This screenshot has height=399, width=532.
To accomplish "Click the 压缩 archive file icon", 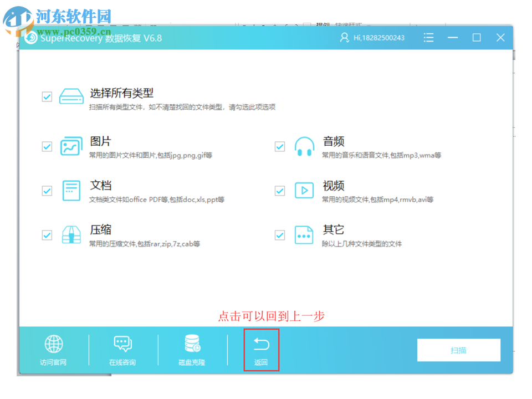I will [71, 235].
